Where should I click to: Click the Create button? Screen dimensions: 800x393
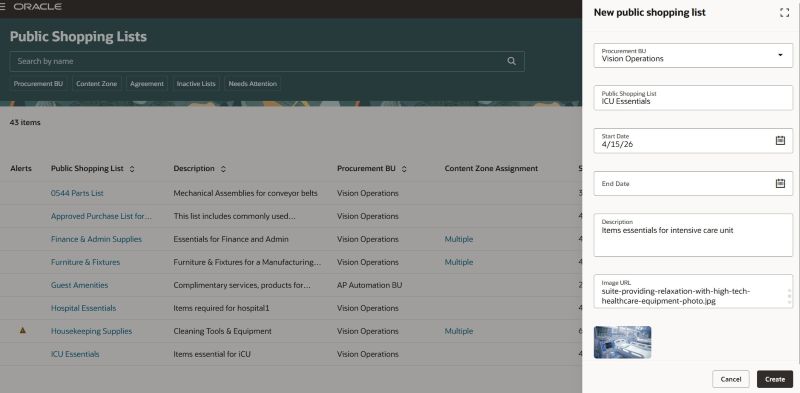point(774,379)
